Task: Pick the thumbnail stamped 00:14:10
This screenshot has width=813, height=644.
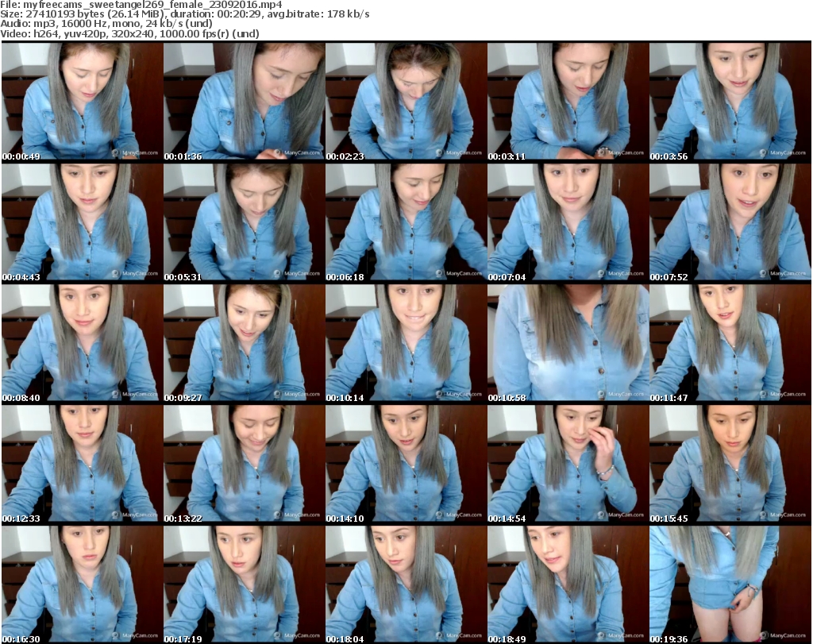Action: (x=406, y=464)
